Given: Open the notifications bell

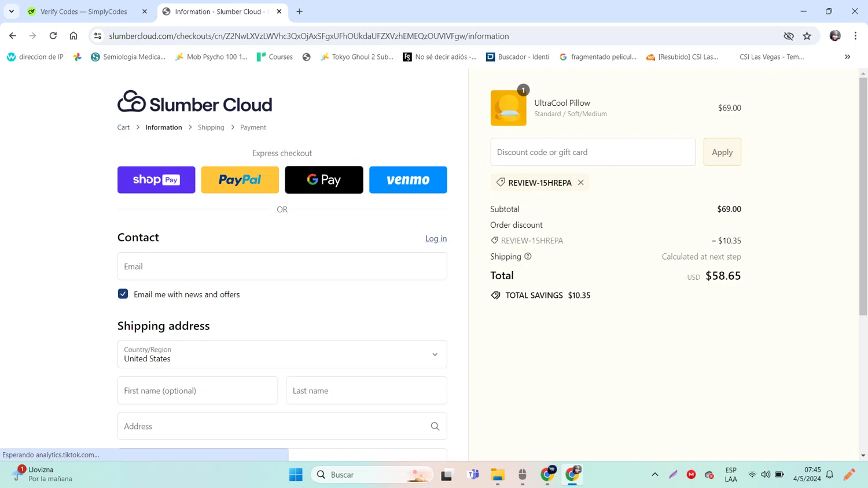Looking at the screenshot, I should [830, 475].
